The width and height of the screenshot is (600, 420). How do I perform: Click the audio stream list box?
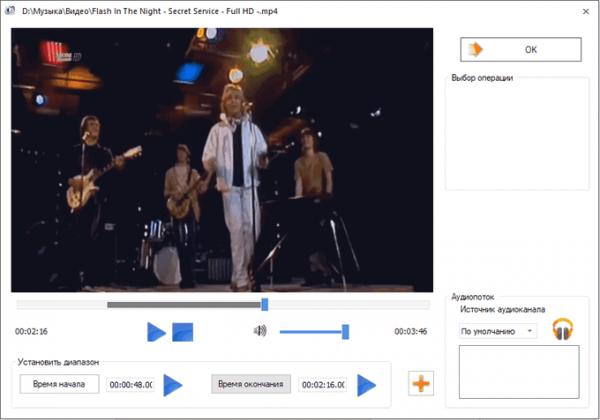519,372
